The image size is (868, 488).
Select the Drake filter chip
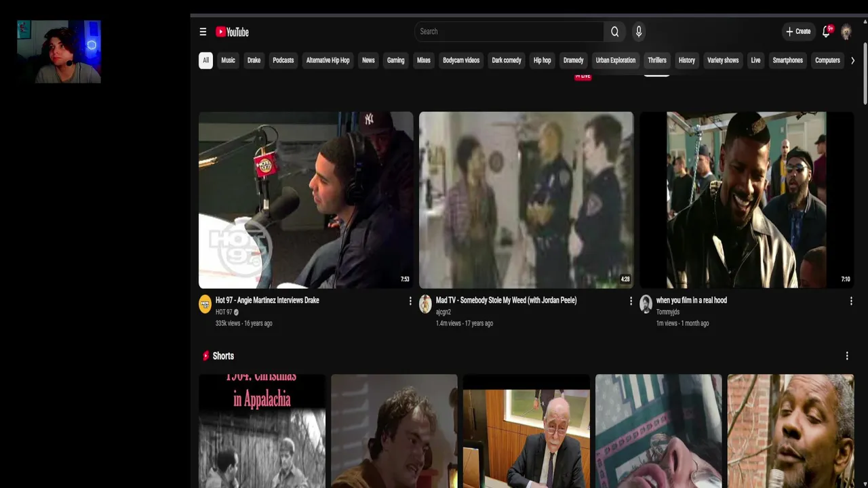[254, 60]
